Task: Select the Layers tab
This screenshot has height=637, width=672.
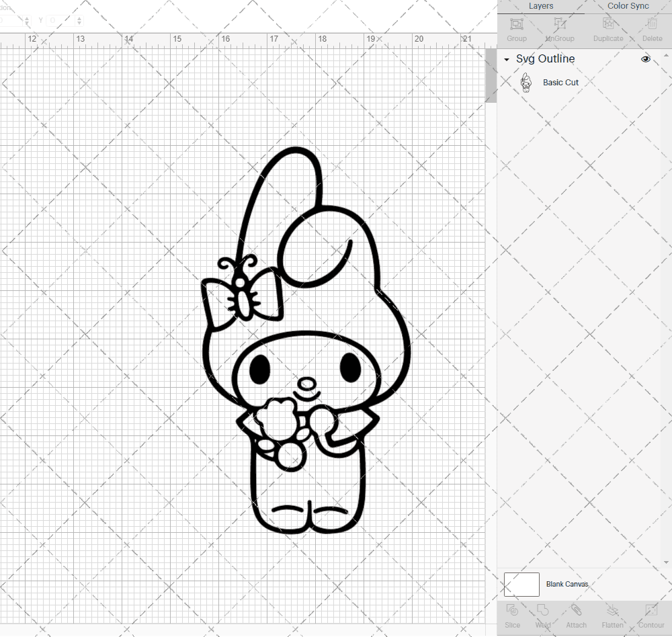Action: (541, 6)
